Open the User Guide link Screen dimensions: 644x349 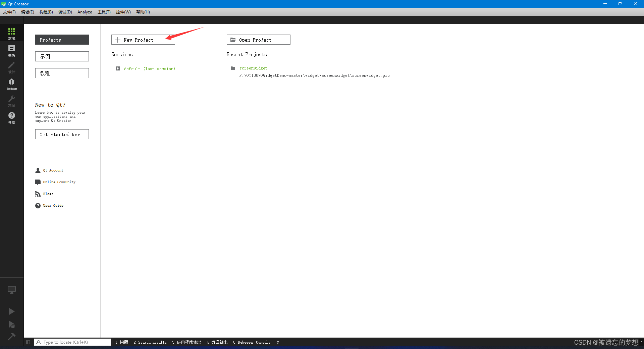coord(53,206)
